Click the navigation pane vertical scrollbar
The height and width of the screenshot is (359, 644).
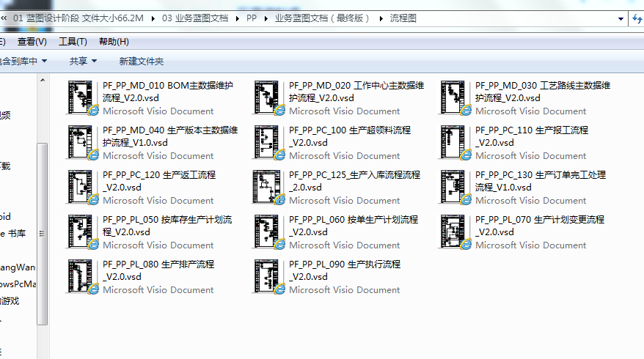[x=43, y=220]
